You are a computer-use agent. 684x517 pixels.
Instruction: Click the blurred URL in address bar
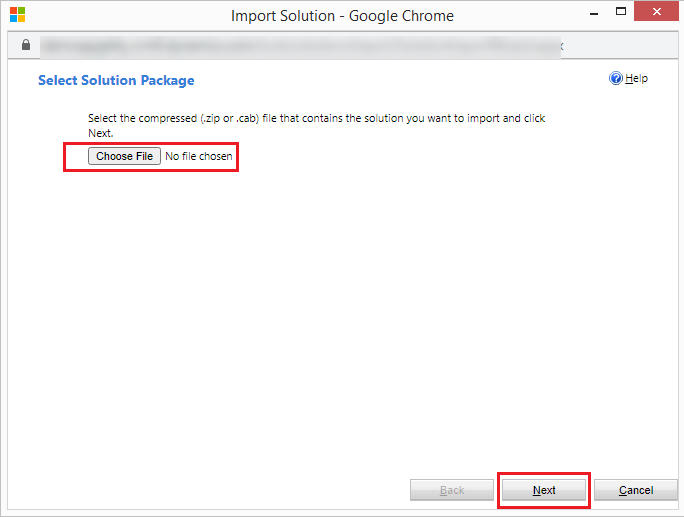point(300,46)
